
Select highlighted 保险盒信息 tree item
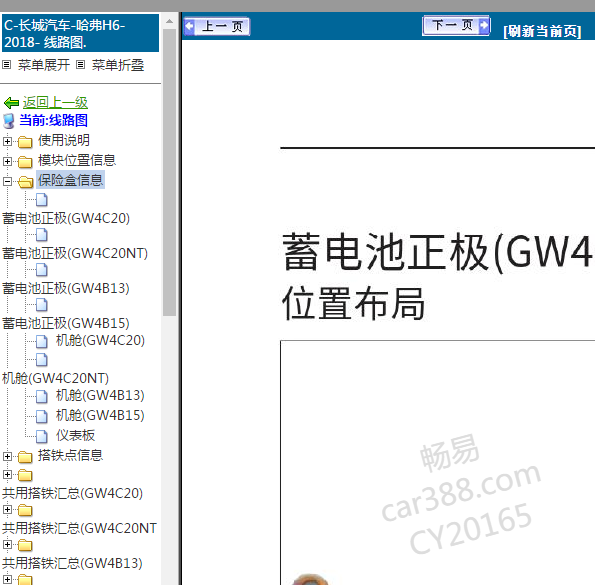tap(71, 180)
